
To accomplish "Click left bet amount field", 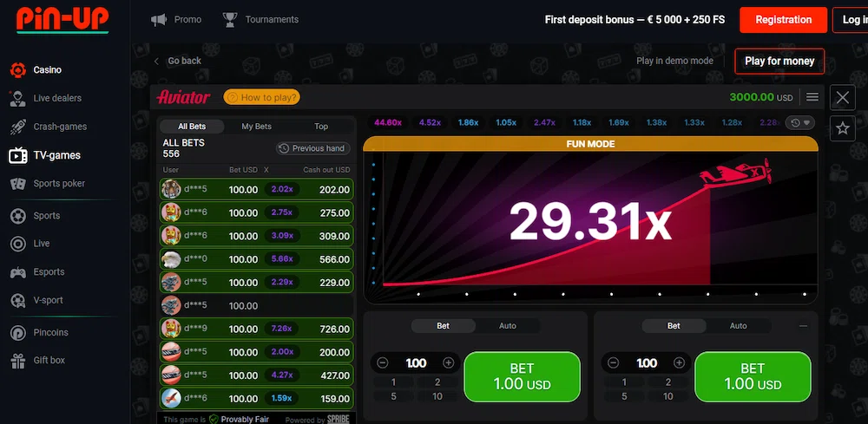I will [416, 363].
